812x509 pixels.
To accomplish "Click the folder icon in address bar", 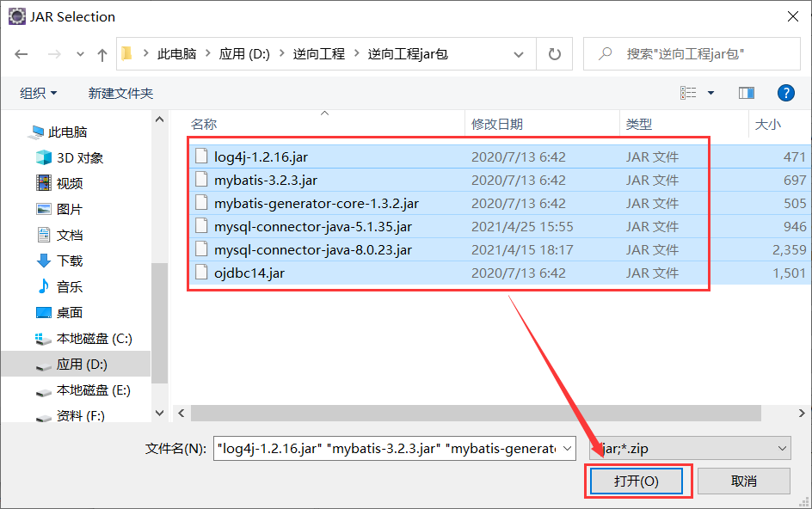I will [127, 53].
